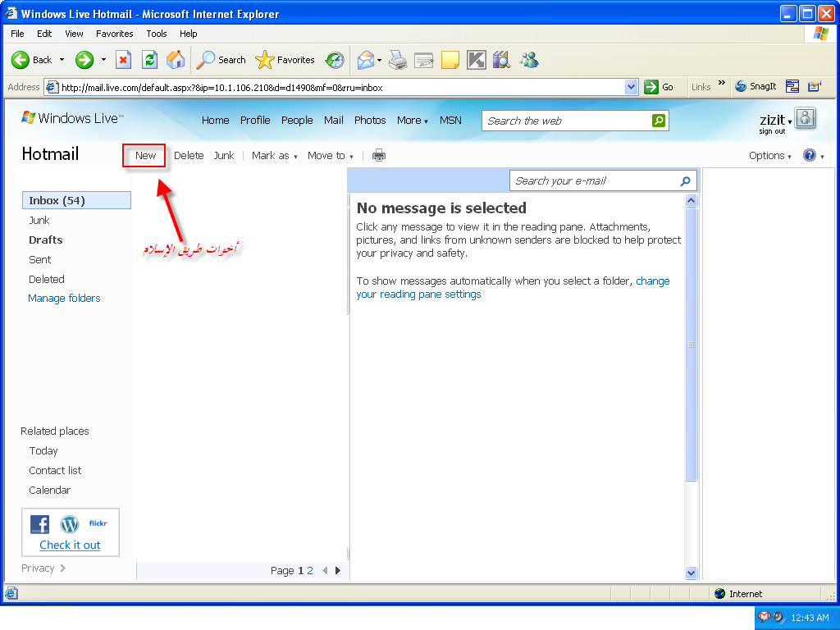Viewport: 840px width, 630px height.
Task: Click the zizit profile picture icon
Action: pyautogui.click(x=806, y=117)
